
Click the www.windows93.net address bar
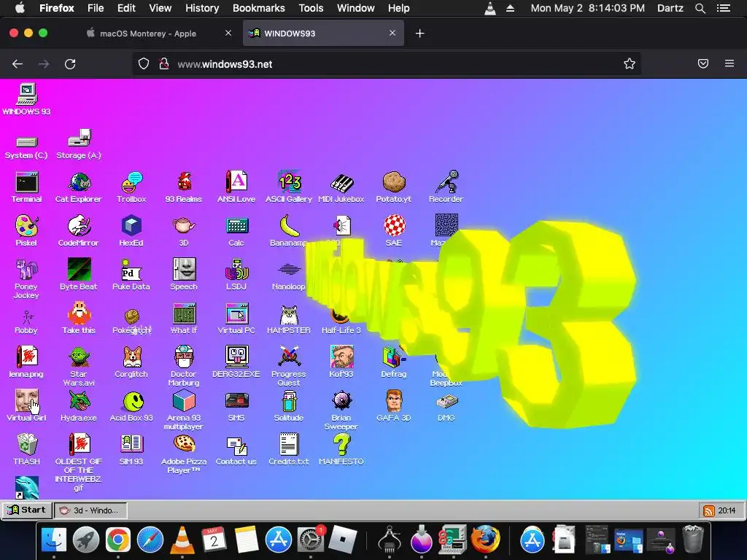387,64
